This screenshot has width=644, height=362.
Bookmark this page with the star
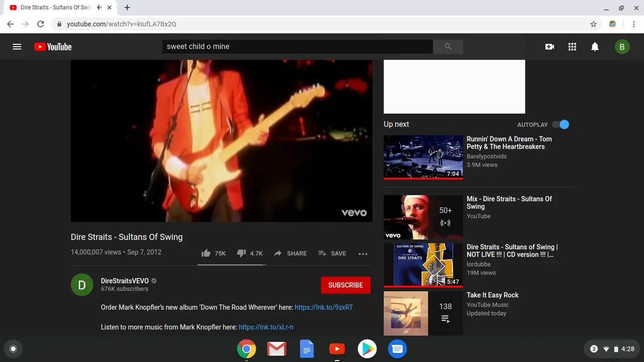594,24
